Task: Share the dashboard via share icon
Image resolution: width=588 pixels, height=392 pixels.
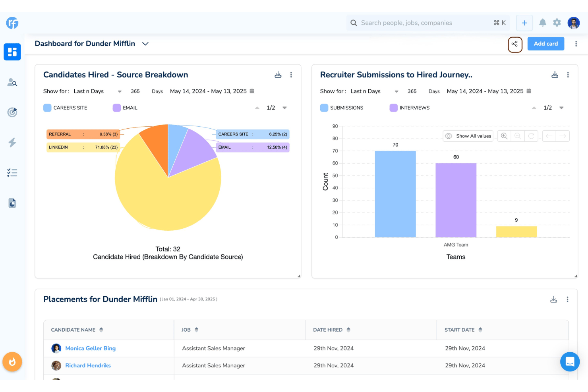Action: (x=515, y=44)
